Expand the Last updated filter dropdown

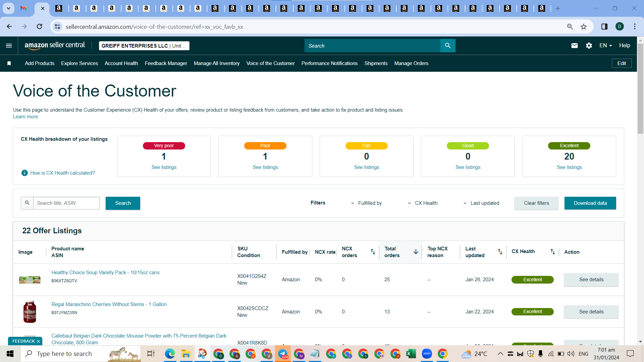(x=481, y=203)
